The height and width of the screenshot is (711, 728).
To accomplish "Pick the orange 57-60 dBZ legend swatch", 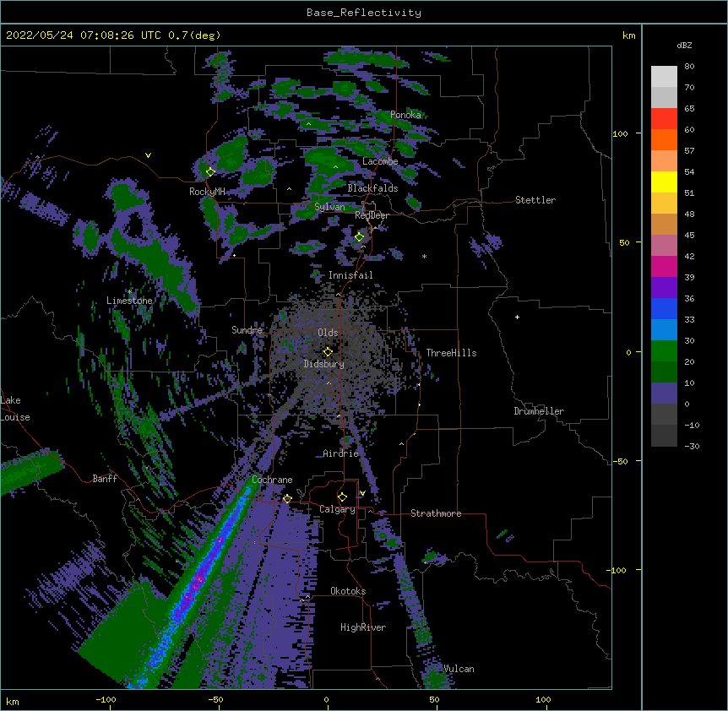I will pos(664,139).
